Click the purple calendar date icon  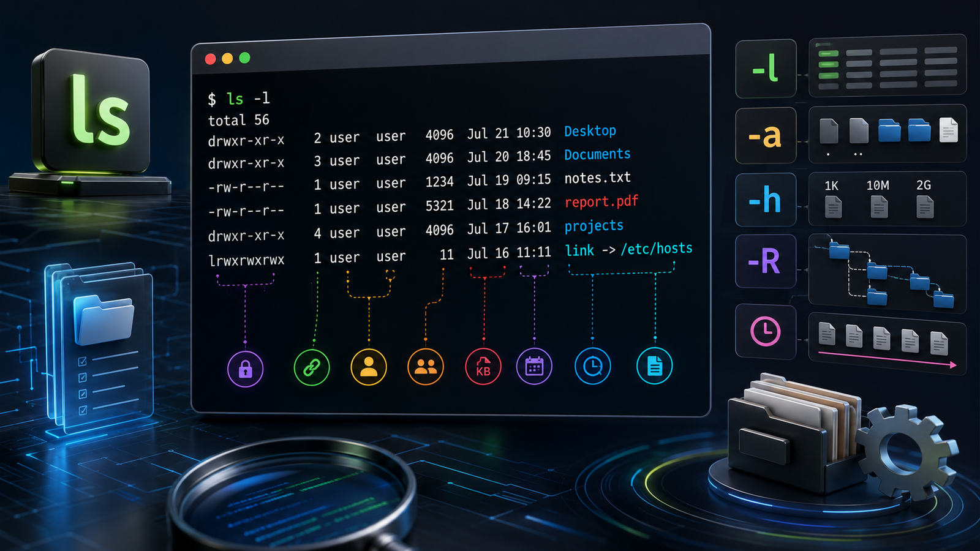(535, 367)
